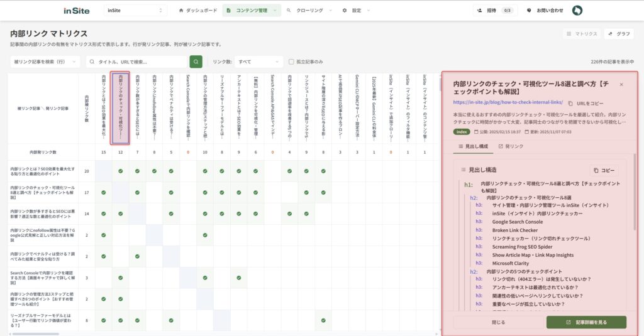644x336 pixels.
Task: Open the 被リンク記事を検索（行） dropdown
Action: pos(45,62)
